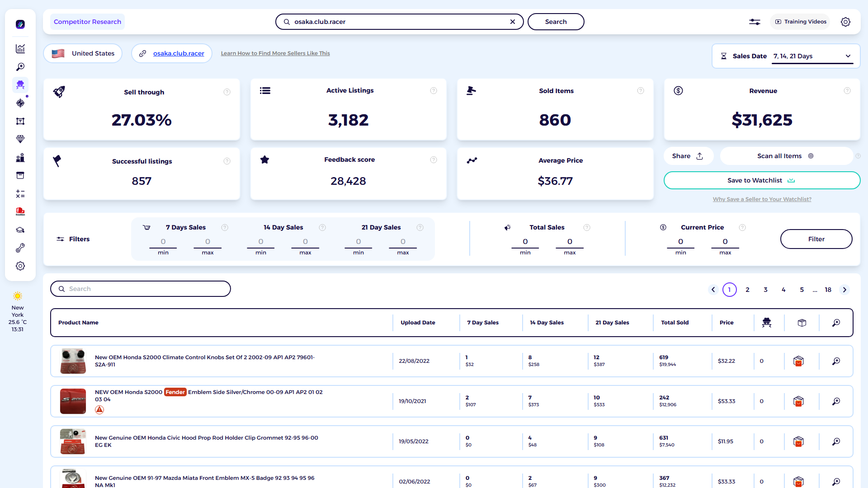Click the Competitor Research label
868x488 pixels.
[87, 22]
